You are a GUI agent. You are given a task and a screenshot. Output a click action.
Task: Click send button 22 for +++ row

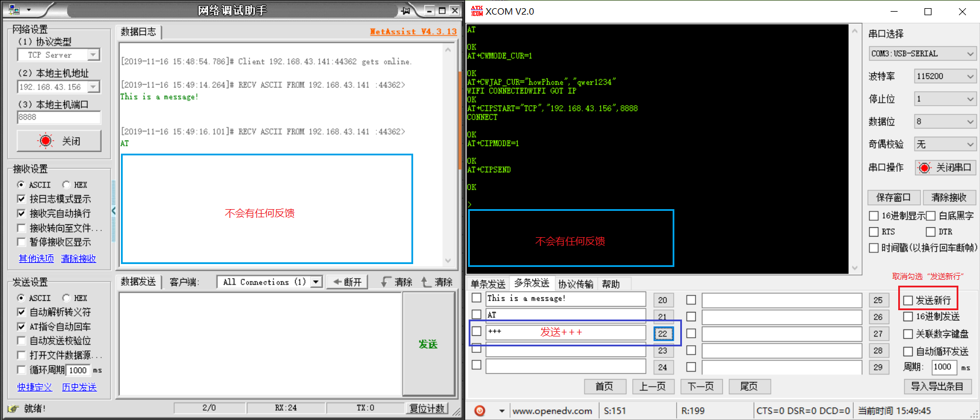[x=663, y=334]
